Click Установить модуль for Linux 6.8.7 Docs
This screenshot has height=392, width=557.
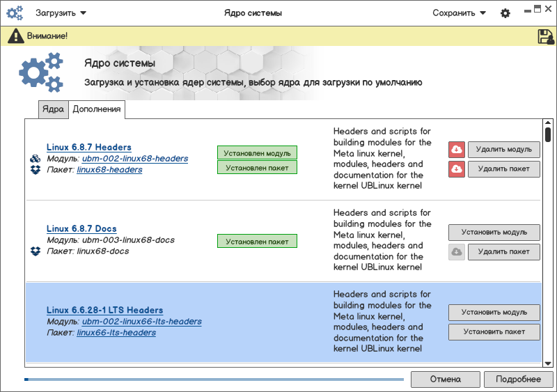pyautogui.click(x=494, y=233)
